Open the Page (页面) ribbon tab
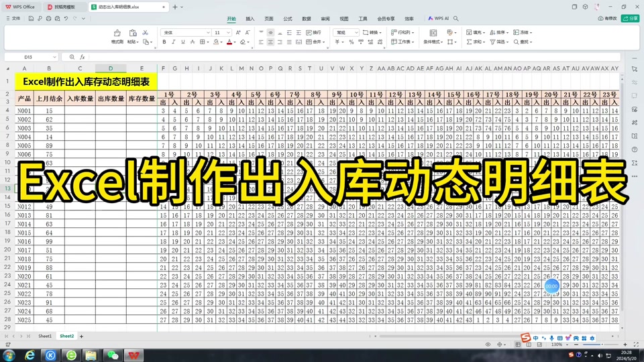The width and height of the screenshot is (644, 362). [x=268, y=19]
